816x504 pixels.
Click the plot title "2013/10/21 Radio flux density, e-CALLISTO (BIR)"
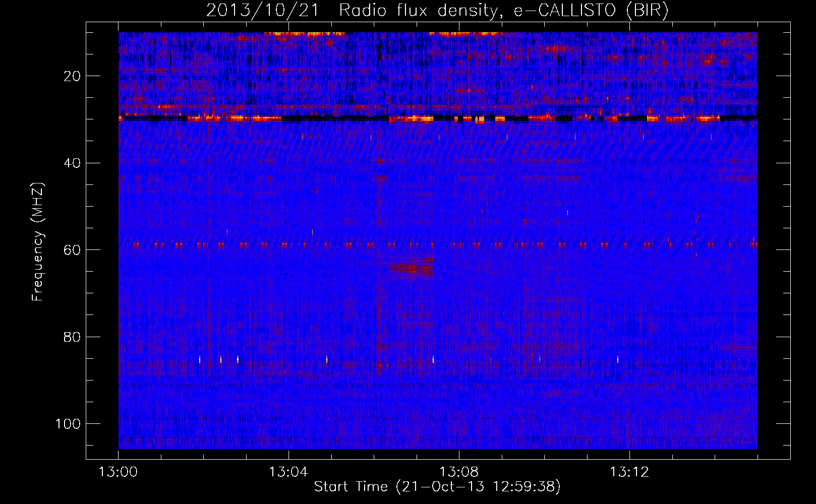(x=437, y=10)
